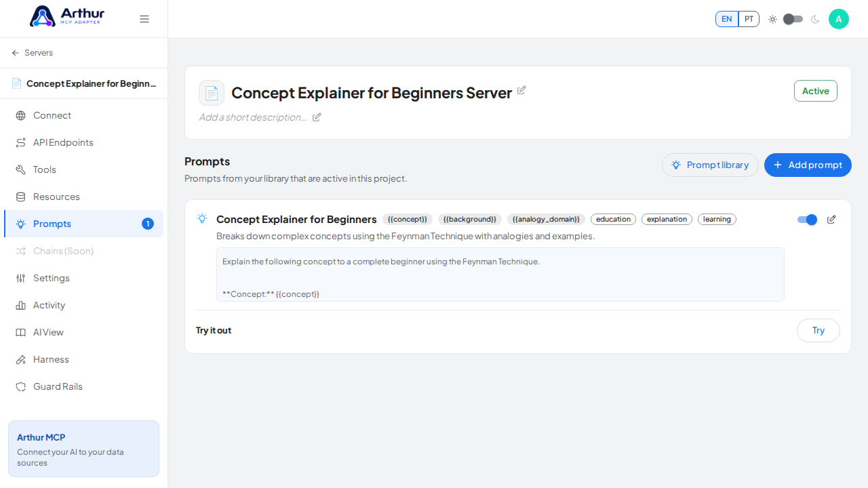Open the user avatar A menu
Screen dimensions: 868x488
coord(839,19)
